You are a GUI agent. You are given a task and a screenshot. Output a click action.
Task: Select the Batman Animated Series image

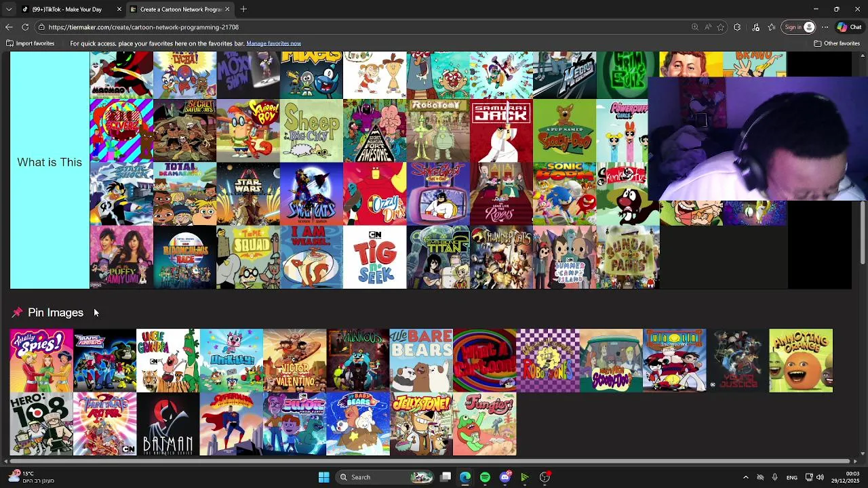(x=167, y=424)
